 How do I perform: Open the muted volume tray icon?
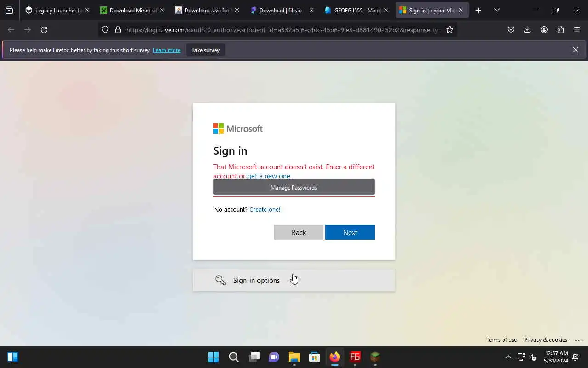coord(533,357)
